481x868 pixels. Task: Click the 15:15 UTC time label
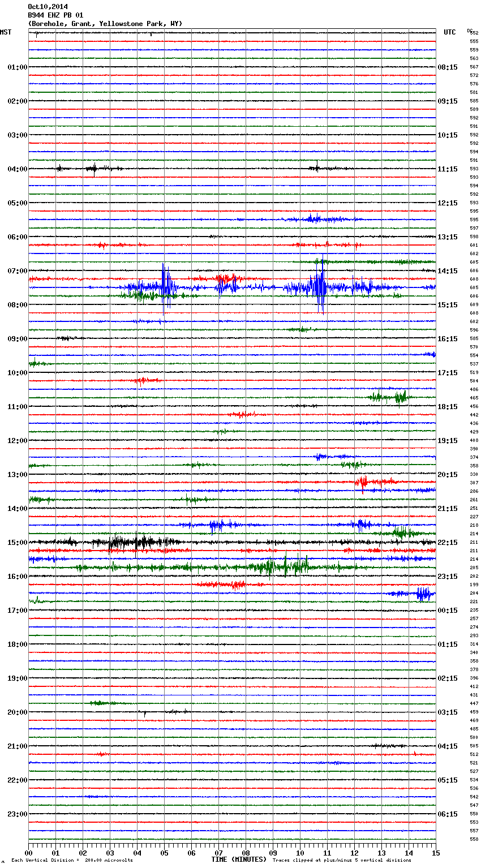448,305
